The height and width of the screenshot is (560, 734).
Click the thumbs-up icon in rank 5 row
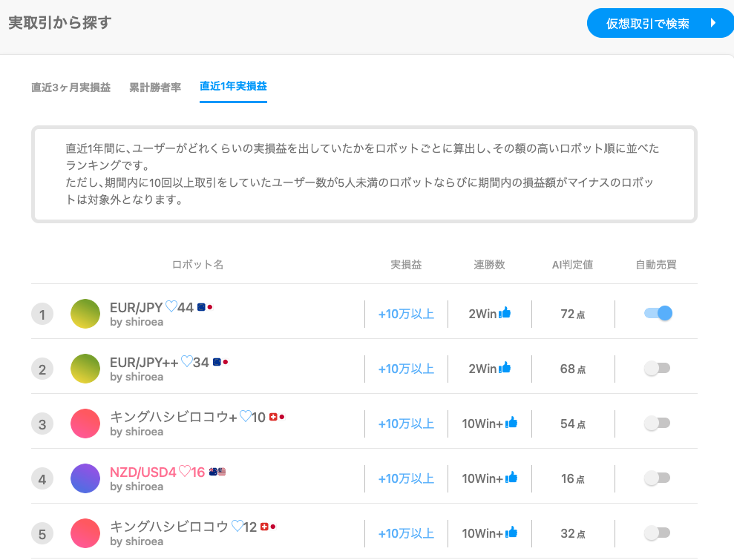coord(511,533)
